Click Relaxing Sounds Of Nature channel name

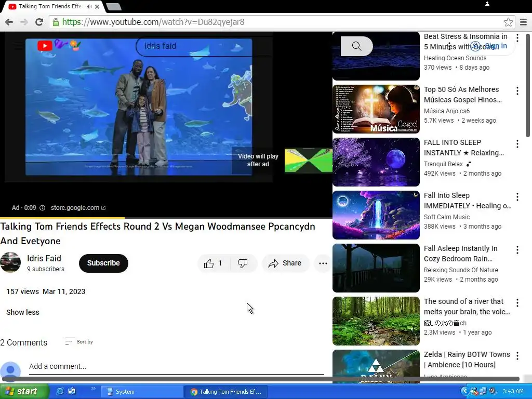[x=461, y=270]
